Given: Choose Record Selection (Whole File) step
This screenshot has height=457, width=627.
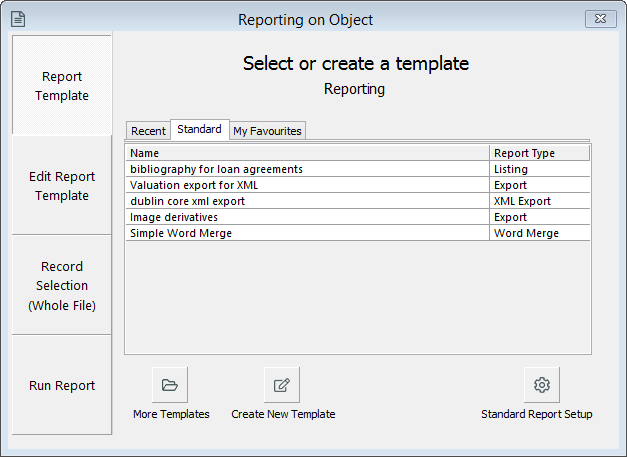Looking at the screenshot, I should coord(62,285).
